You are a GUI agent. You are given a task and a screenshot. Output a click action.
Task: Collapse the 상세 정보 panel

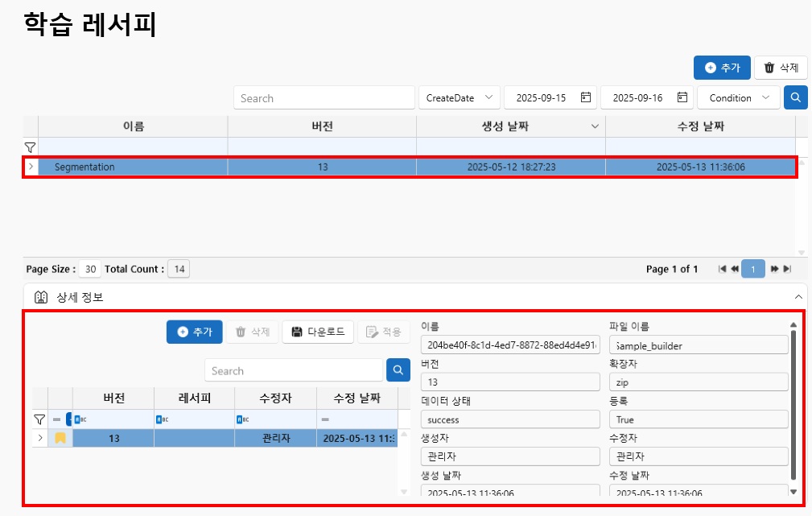798,296
